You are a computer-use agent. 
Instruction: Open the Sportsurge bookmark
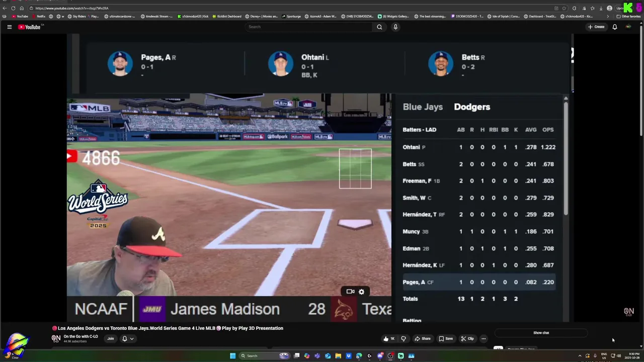(291, 16)
